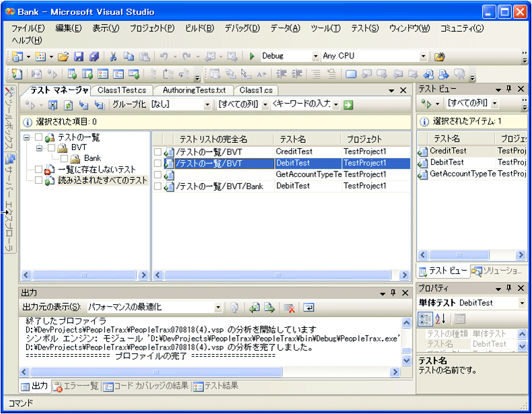532x414 pixels.
Task: Check the 一覧に存在しないテスト checkbox
Action: pyautogui.click(x=38, y=169)
